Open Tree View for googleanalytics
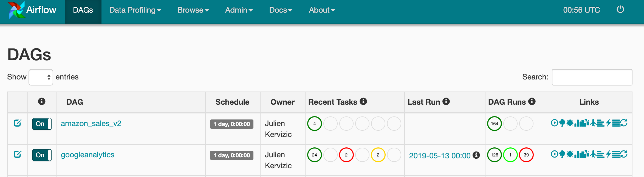Image resolution: width=644 pixels, height=177 pixels. (562, 154)
